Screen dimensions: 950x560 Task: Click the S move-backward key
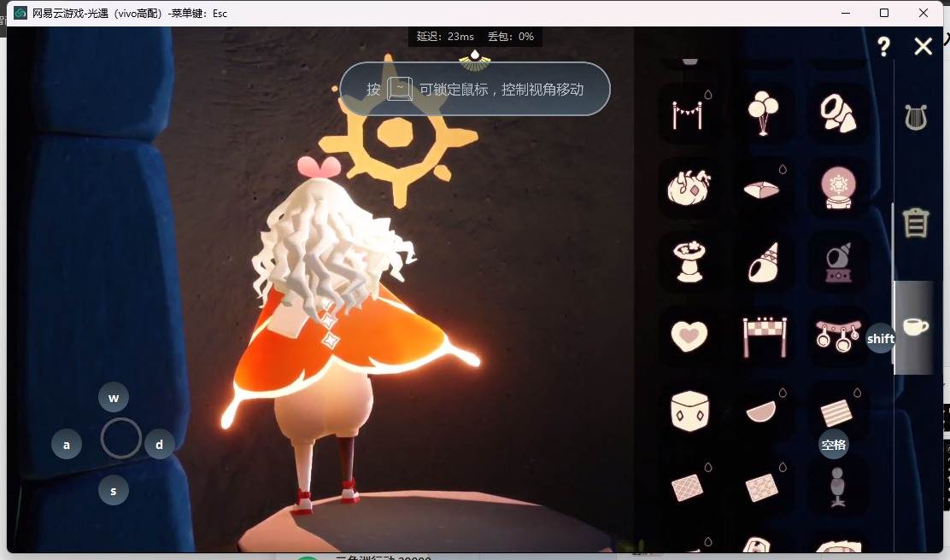114,490
